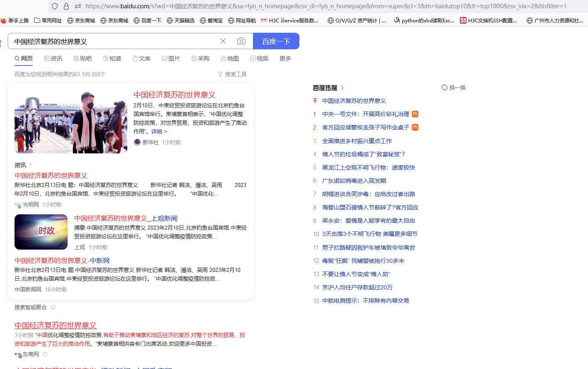Open the 搜索工具 filter options
This screenshot has height=369, width=588.
(232, 74)
